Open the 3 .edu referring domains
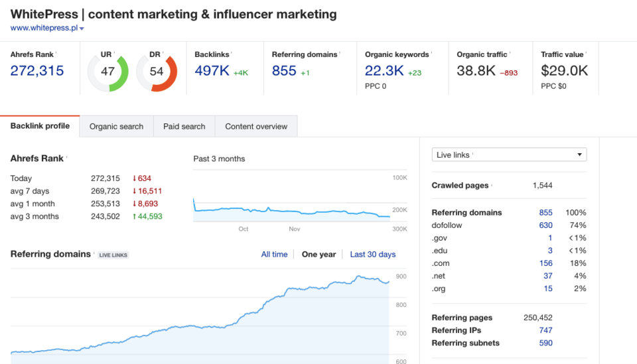The image size is (637, 364). click(550, 251)
